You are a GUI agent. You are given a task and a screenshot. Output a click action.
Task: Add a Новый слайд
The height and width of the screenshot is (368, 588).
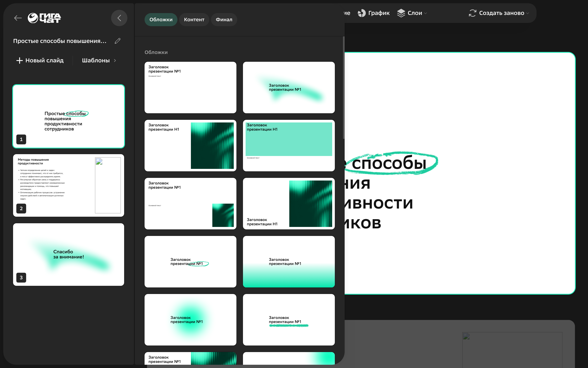40,60
